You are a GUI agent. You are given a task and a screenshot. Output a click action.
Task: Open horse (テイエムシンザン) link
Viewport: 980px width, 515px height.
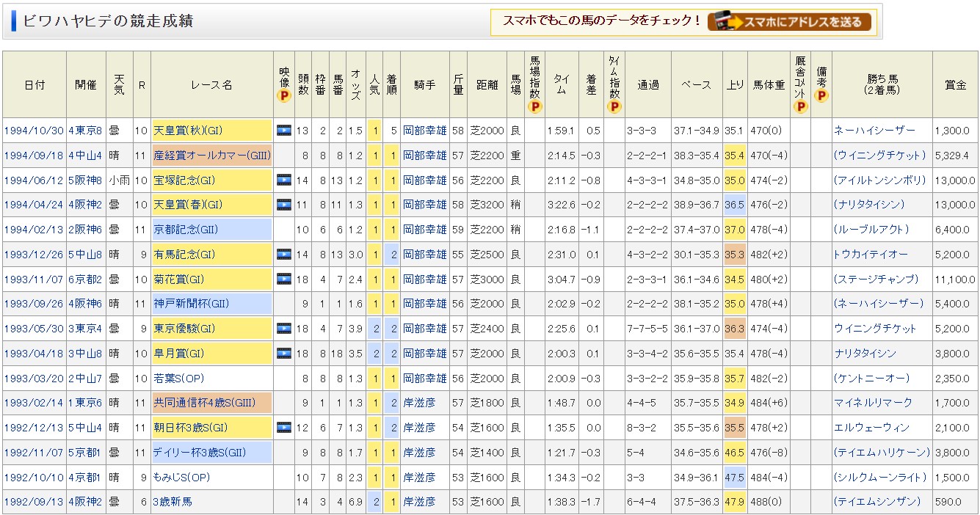(876, 502)
